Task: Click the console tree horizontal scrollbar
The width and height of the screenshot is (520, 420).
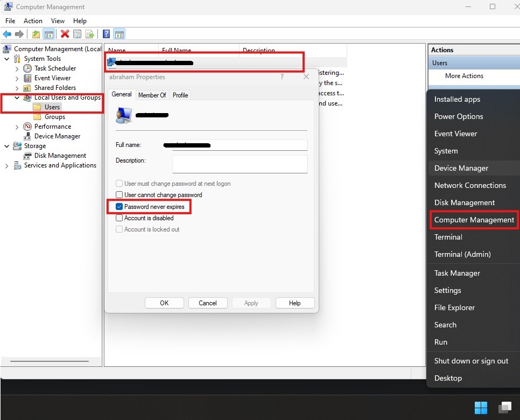Action: click(50, 361)
